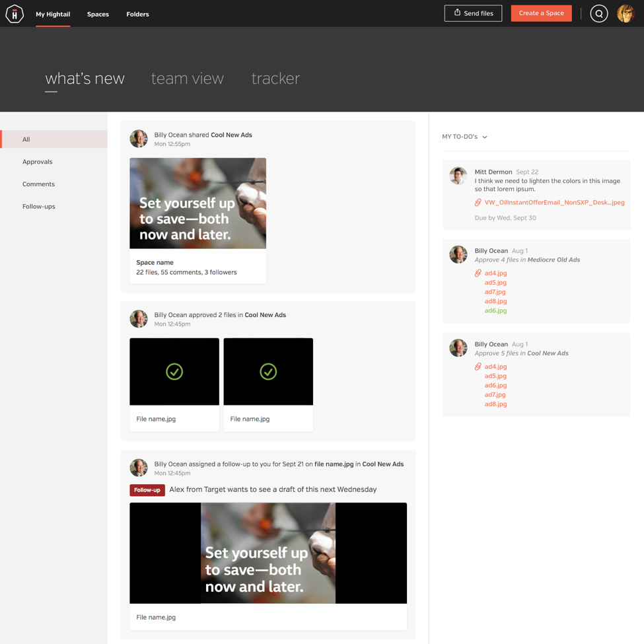644x644 pixels.
Task: Click paperclip icon in Mediocre Old Ads to-do
Action: tap(478, 273)
